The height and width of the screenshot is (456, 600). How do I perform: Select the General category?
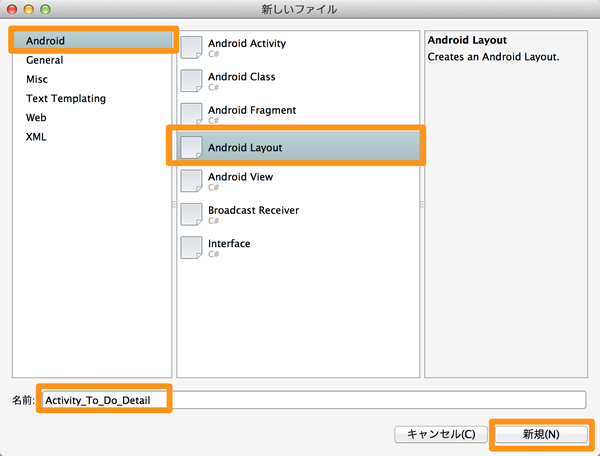point(44,60)
